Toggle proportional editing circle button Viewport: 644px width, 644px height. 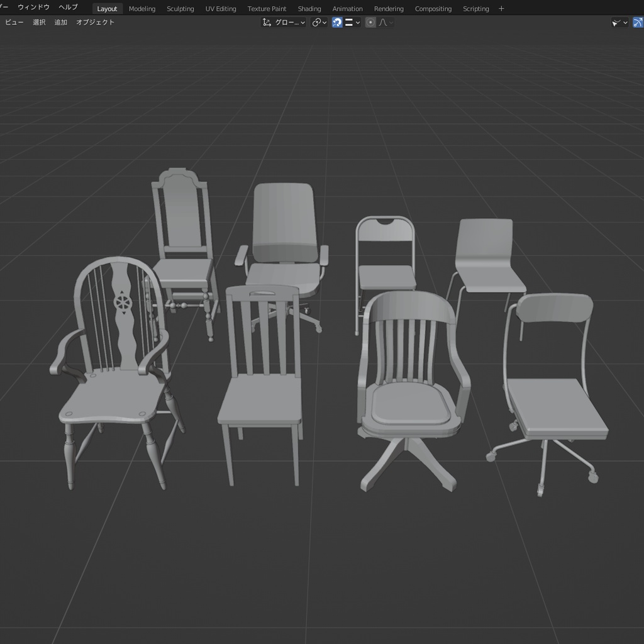[x=370, y=22]
